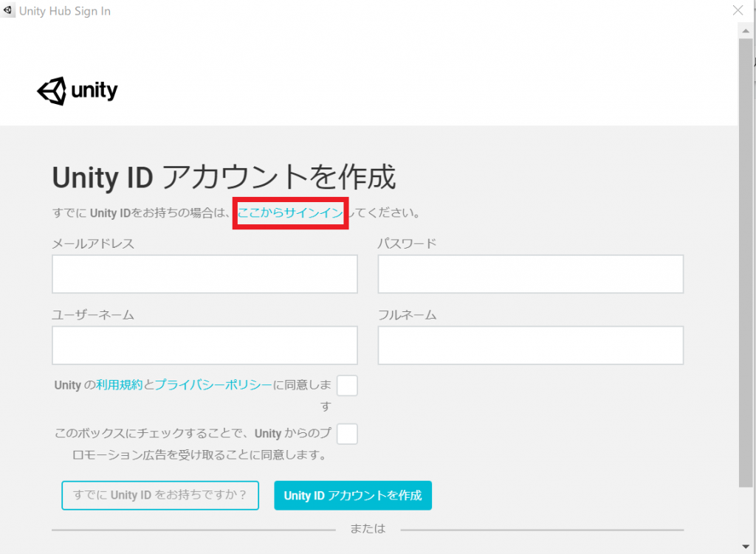This screenshot has height=554, width=756.
Task: Click the Unity ID アカウントを作成 button
Action: [x=353, y=495]
